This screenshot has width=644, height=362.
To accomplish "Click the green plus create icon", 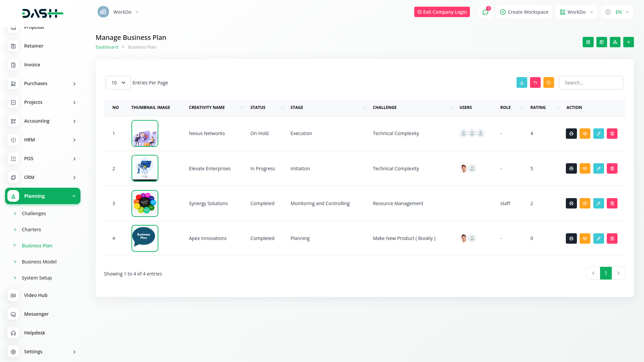I will click(628, 42).
